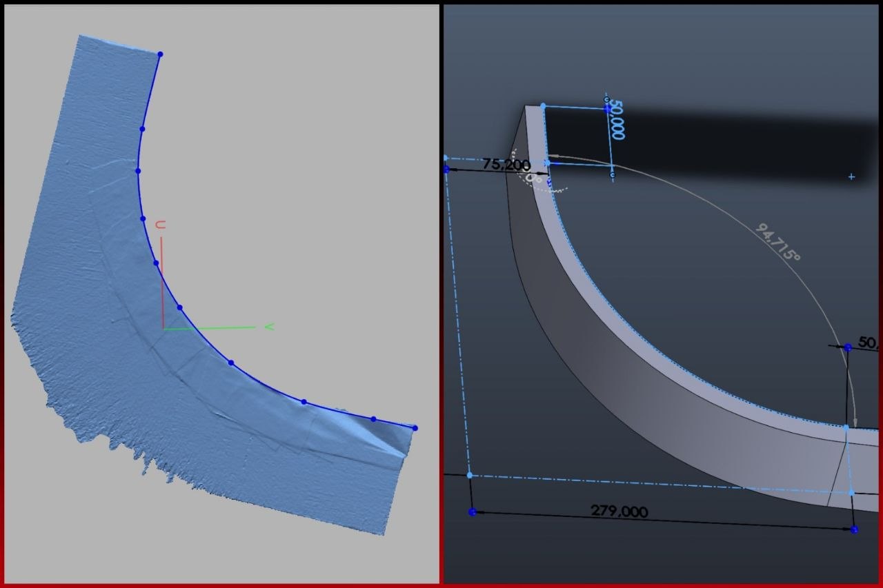Click the sketch point marked with a plus sign
The height and width of the screenshot is (588, 883).
coord(851,177)
